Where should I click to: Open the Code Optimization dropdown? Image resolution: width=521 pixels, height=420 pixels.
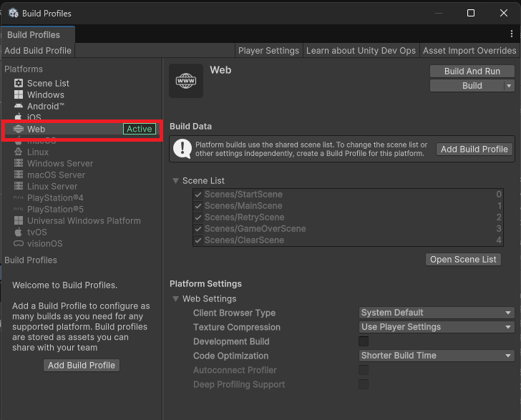pyautogui.click(x=436, y=356)
